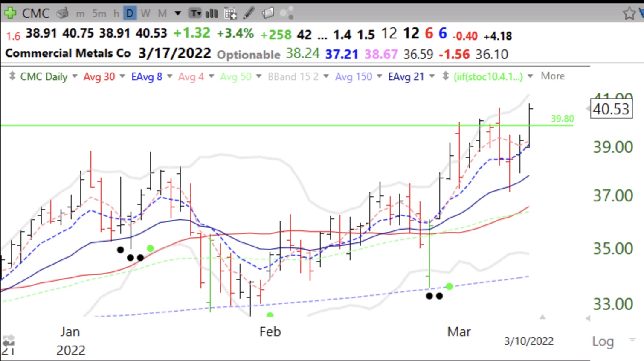Expand the EAvg 8 dropdown arrow
This screenshot has height=361, width=644.
point(169,76)
